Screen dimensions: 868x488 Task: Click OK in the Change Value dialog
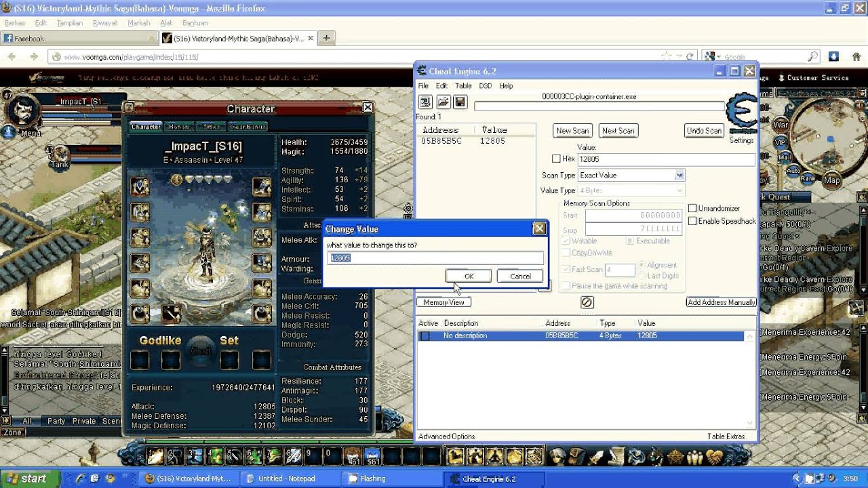[469, 276]
